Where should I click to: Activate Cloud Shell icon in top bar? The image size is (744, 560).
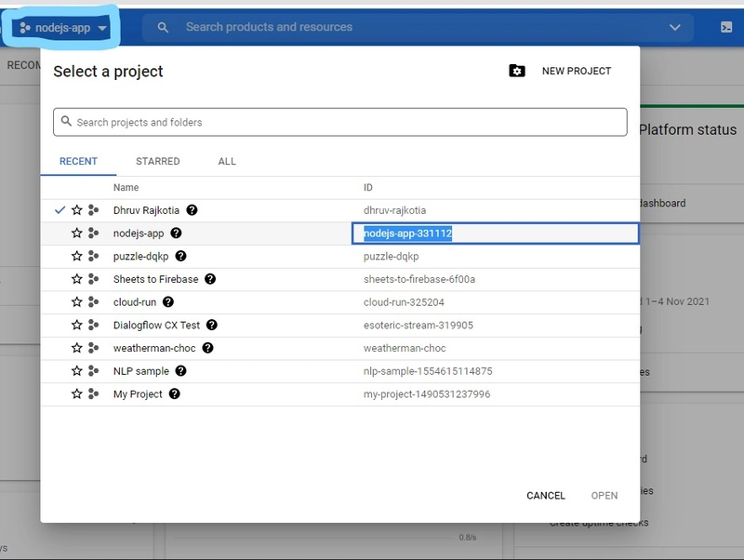click(726, 27)
